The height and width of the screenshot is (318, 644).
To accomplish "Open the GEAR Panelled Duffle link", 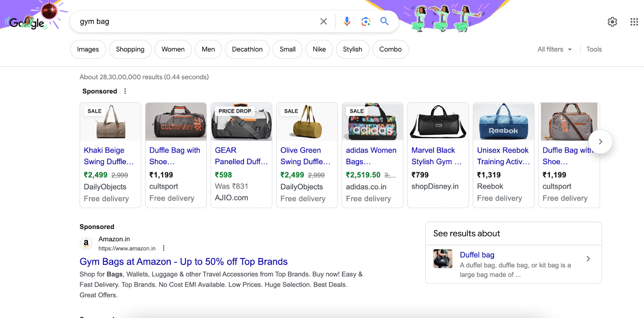I will click(241, 156).
